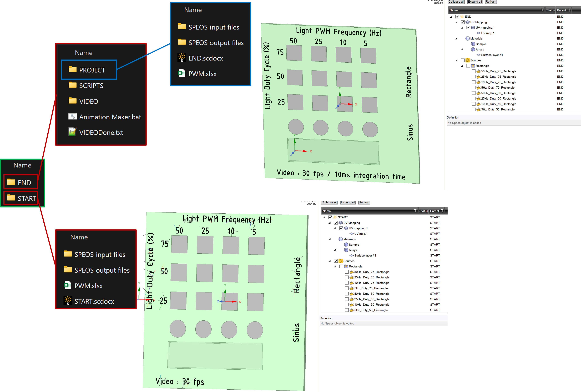Click Collapse all in END panel
The width and height of the screenshot is (581, 392).
click(x=456, y=2)
